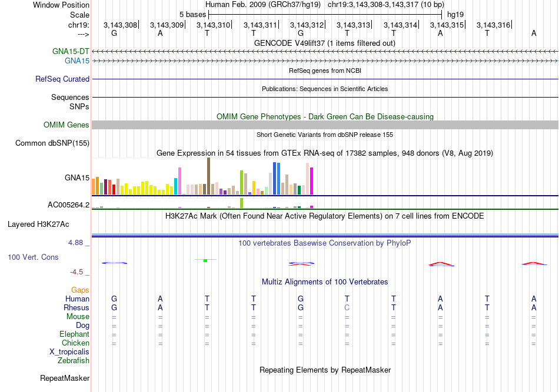
Task: Click the AC005264.2 expression row label
Action: click(x=68, y=205)
